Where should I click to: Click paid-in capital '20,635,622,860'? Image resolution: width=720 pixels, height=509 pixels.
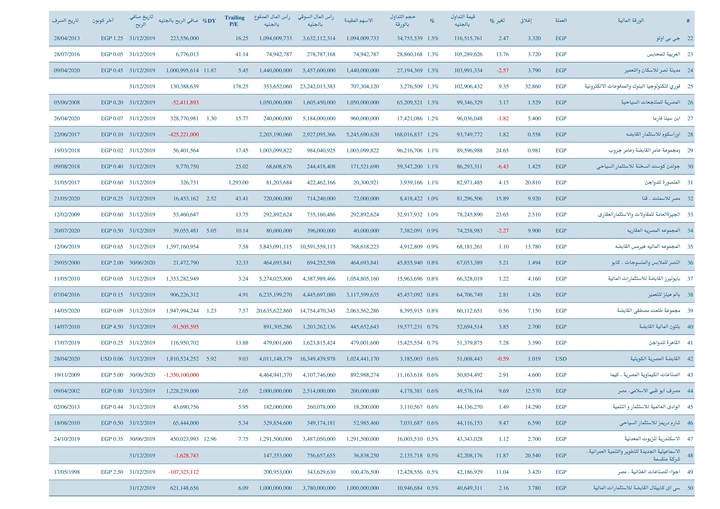(274, 311)
